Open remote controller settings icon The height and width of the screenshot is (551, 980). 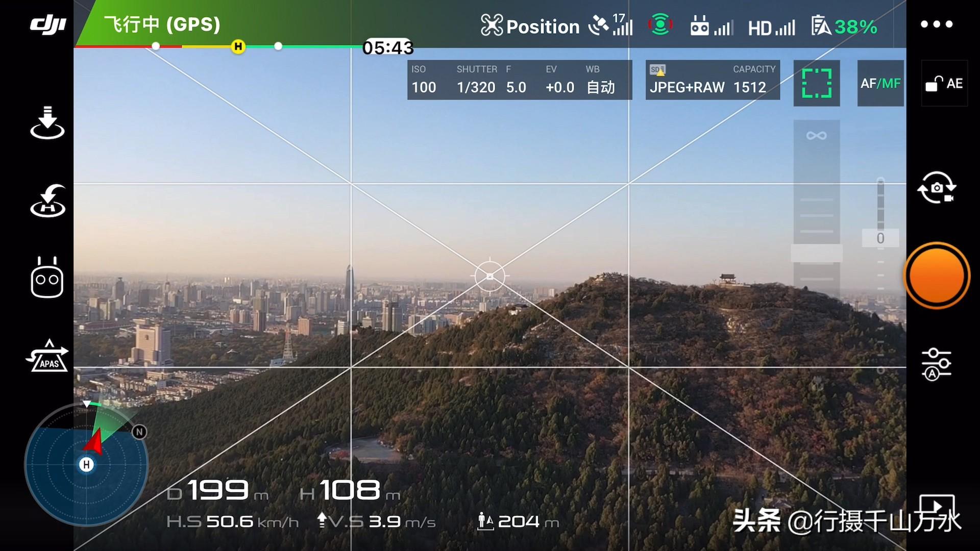pos(47,278)
